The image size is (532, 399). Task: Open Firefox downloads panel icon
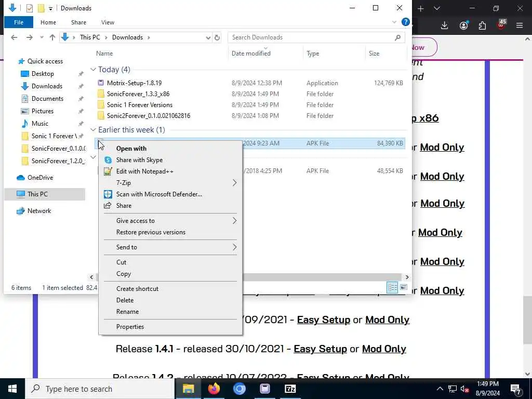point(445,25)
